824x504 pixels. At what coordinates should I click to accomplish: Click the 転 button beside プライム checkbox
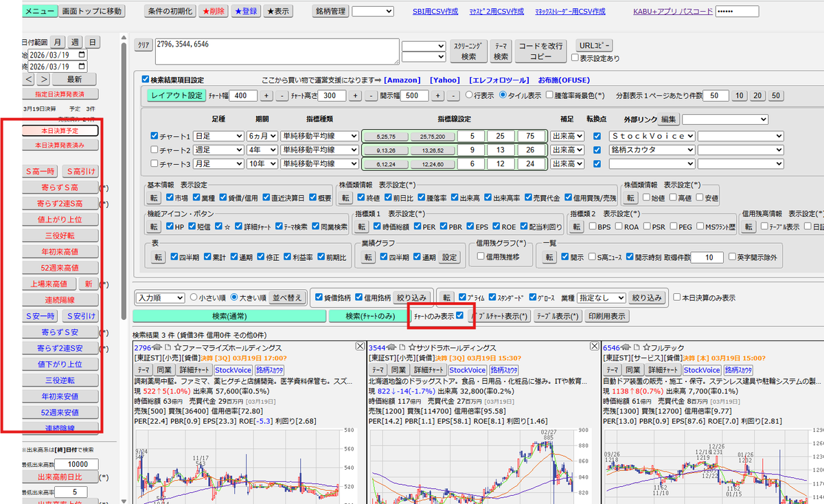click(x=447, y=298)
